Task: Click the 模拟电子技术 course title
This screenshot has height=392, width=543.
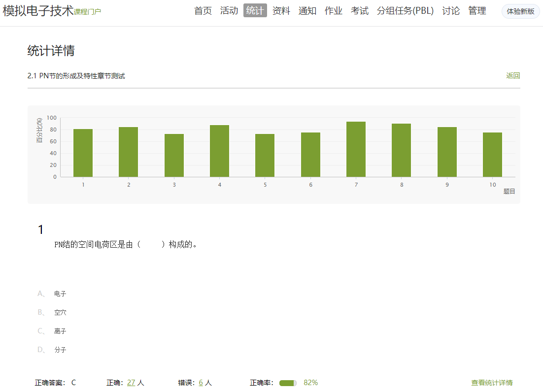Action: click(x=38, y=11)
